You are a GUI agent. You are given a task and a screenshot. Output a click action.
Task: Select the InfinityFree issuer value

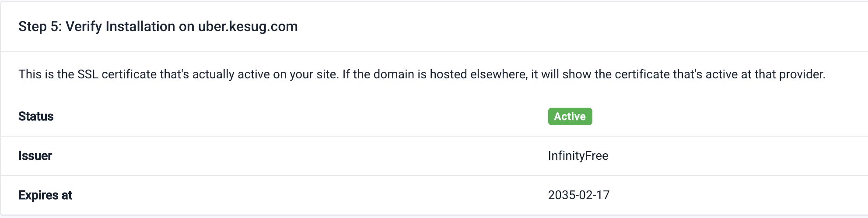click(x=578, y=156)
